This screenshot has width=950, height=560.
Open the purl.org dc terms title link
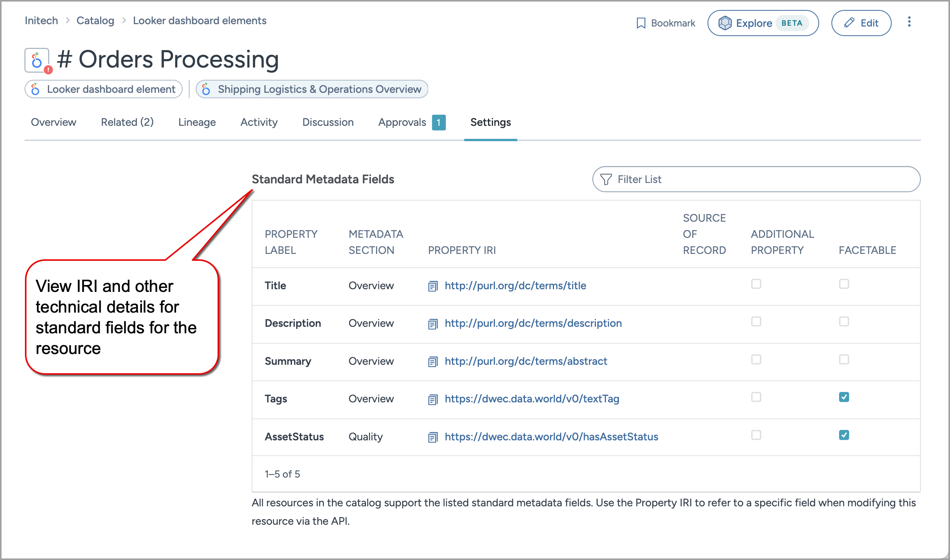tap(515, 286)
